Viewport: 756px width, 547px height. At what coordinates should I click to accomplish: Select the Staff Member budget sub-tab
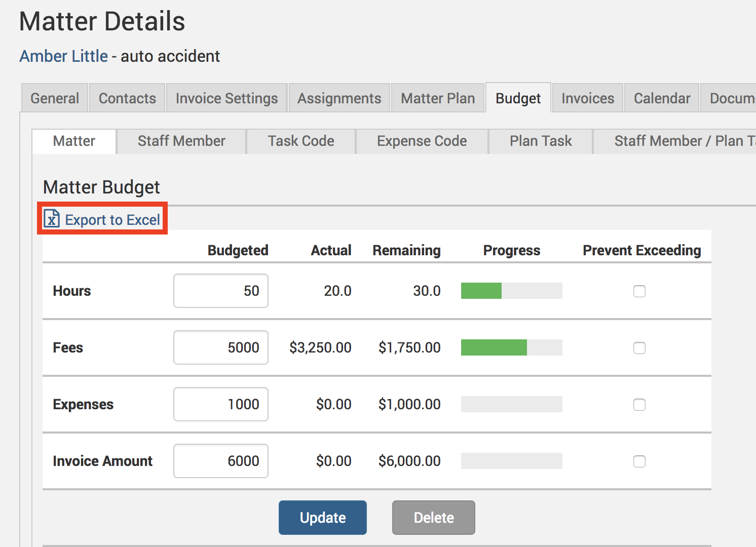[181, 141]
